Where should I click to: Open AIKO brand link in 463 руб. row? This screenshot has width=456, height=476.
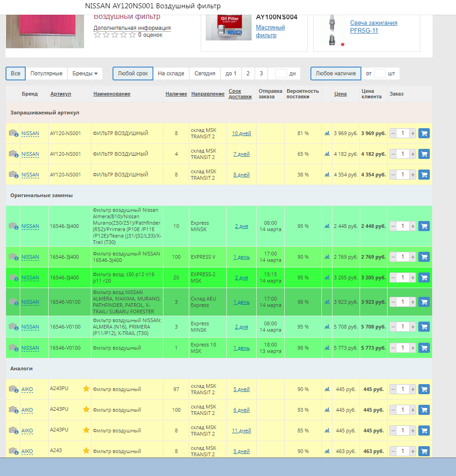(x=27, y=451)
